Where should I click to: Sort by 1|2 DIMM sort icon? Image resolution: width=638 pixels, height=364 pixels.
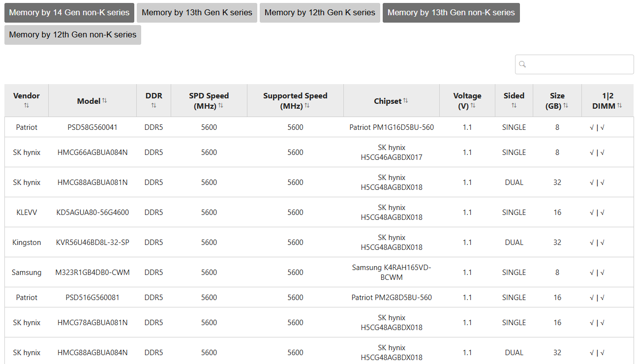[x=619, y=105]
